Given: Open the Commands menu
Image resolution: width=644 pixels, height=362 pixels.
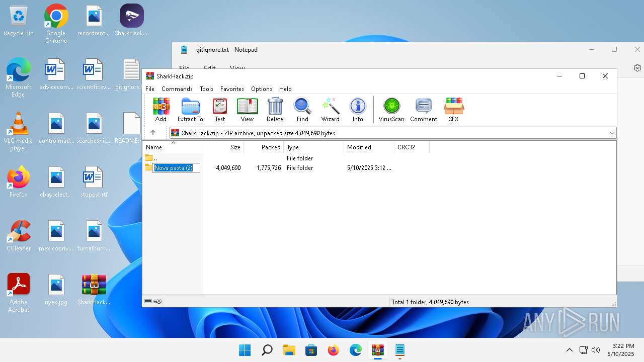Looking at the screenshot, I should pos(177,88).
